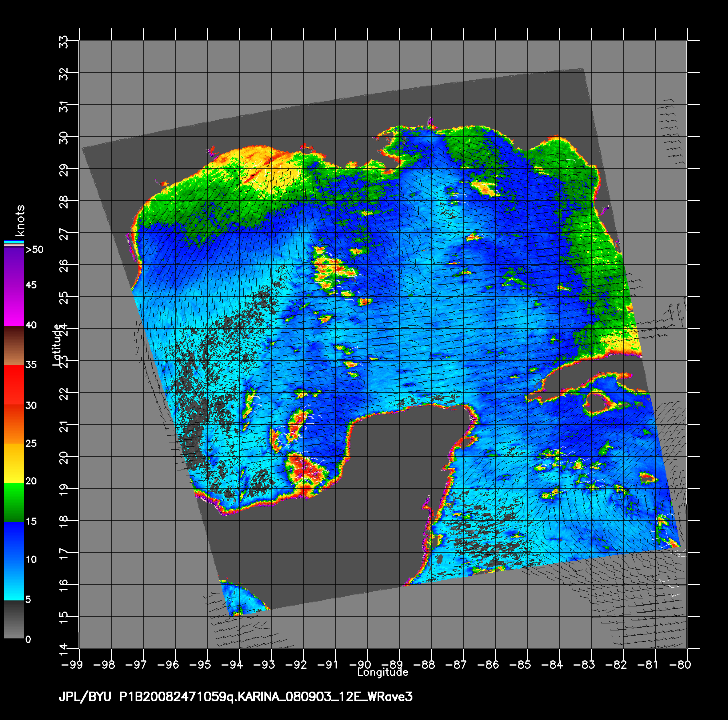728x720 pixels.
Task: Click the '>50' colorbar tick label
Action: click(34, 250)
